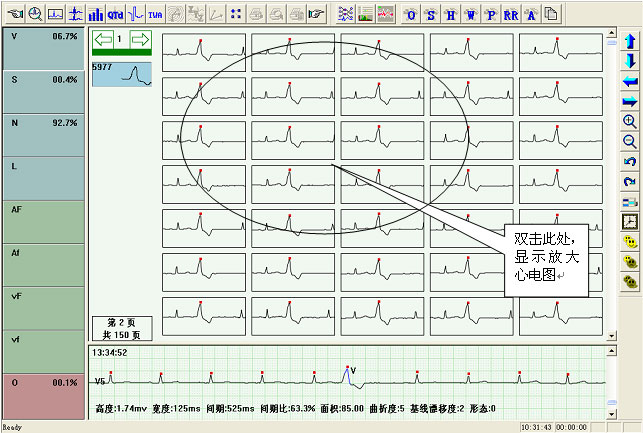This screenshot has height=433, width=643.
Task: Open the histogram bar chart tool
Action: point(95,14)
